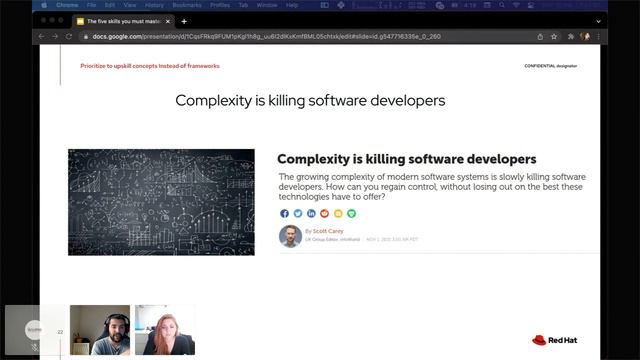Viewport: 640px width, 360px height.
Task: Focus the docs.google.com address bar
Action: pos(267,36)
